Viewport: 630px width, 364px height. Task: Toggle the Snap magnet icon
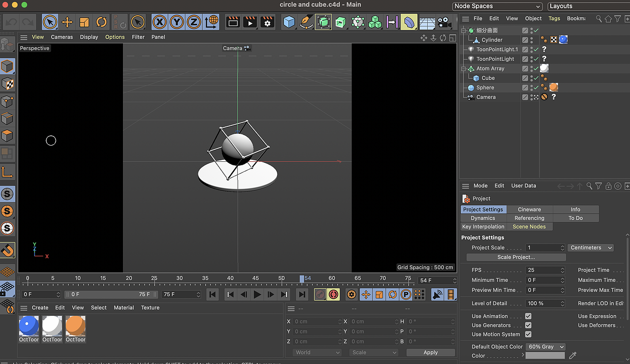tap(7, 250)
